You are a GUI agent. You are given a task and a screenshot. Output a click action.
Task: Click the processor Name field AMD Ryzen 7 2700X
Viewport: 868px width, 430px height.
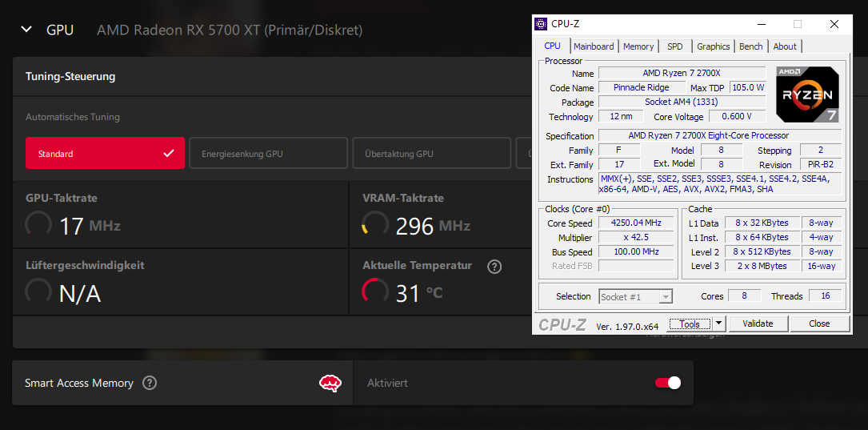pyautogui.click(x=682, y=73)
